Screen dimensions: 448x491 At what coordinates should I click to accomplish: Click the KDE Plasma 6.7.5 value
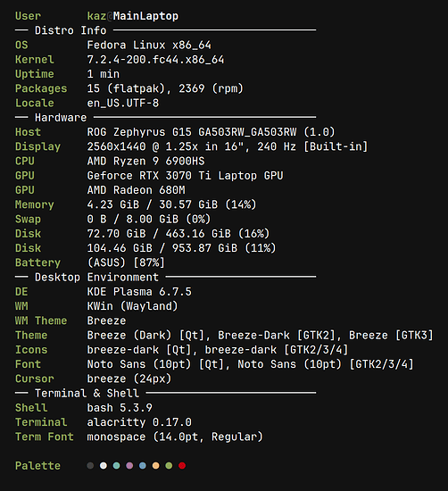coord(139,292)
